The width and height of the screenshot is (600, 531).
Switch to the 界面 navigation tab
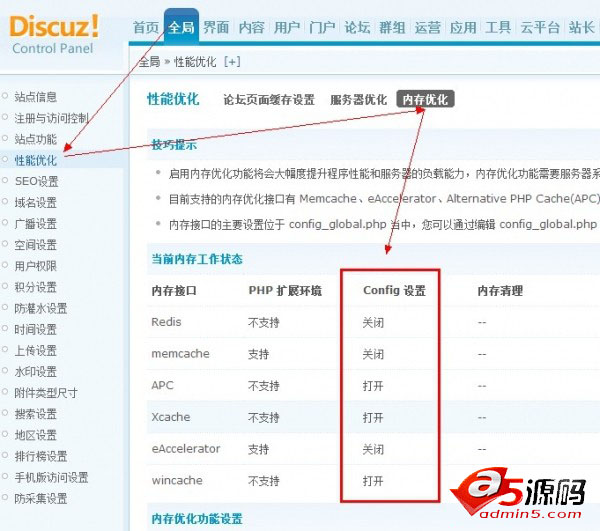pyautogui.click(x=217, y=28)
